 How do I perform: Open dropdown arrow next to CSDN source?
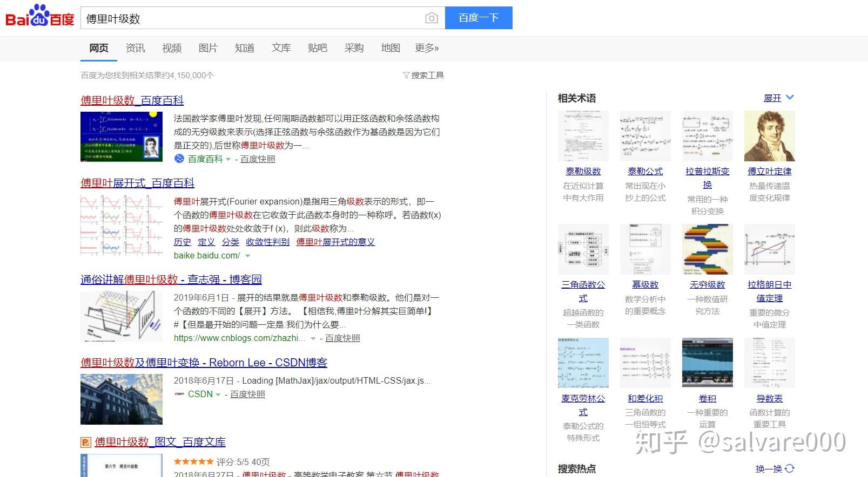click(218, 394)
